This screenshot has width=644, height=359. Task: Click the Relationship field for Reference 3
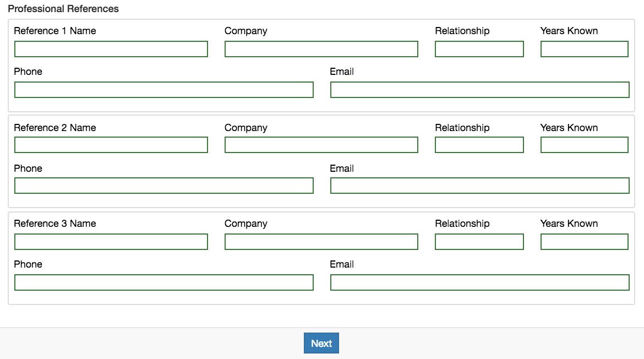(x=479, y=242)
